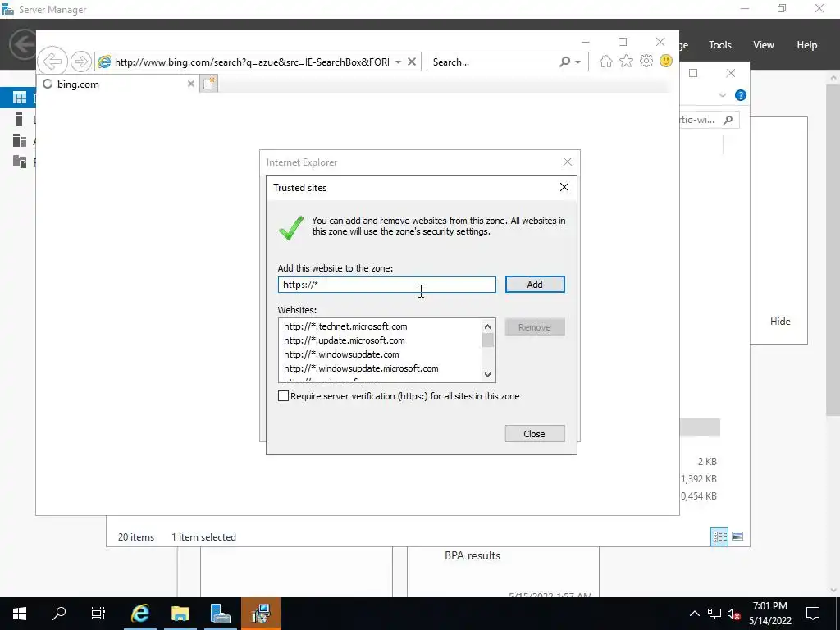Open Action Center notification icon
840x630 pixels.
click(x=813, y=614)
